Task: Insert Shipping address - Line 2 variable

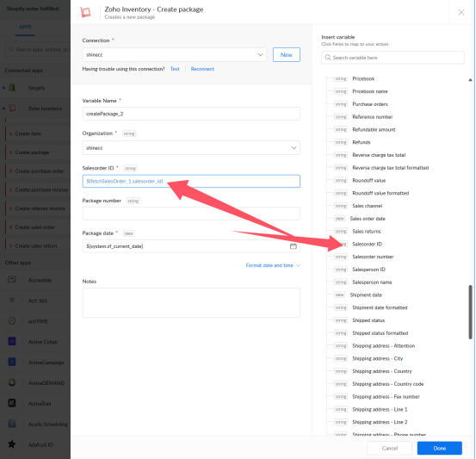Action: (x=380, y=422)
